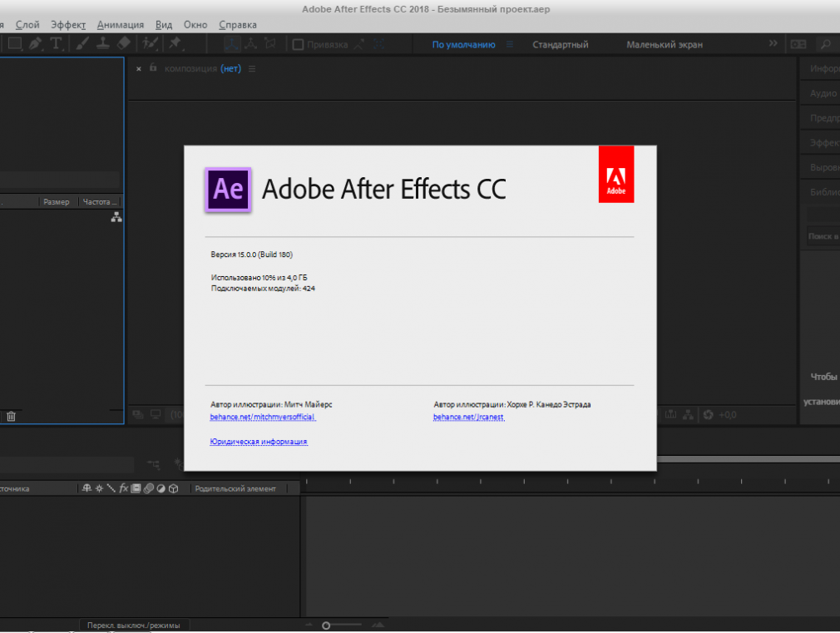840x633 pixels.
Task: Open the По умолчанию workspace
Action: pyautogui.click(x=463, y=45)
